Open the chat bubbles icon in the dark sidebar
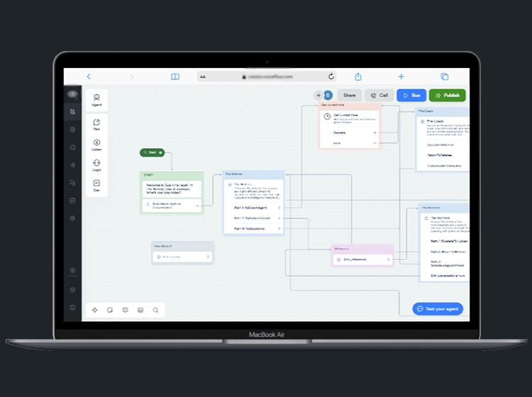The height and width of the screenshot is (397, 532). pos(72,183)
